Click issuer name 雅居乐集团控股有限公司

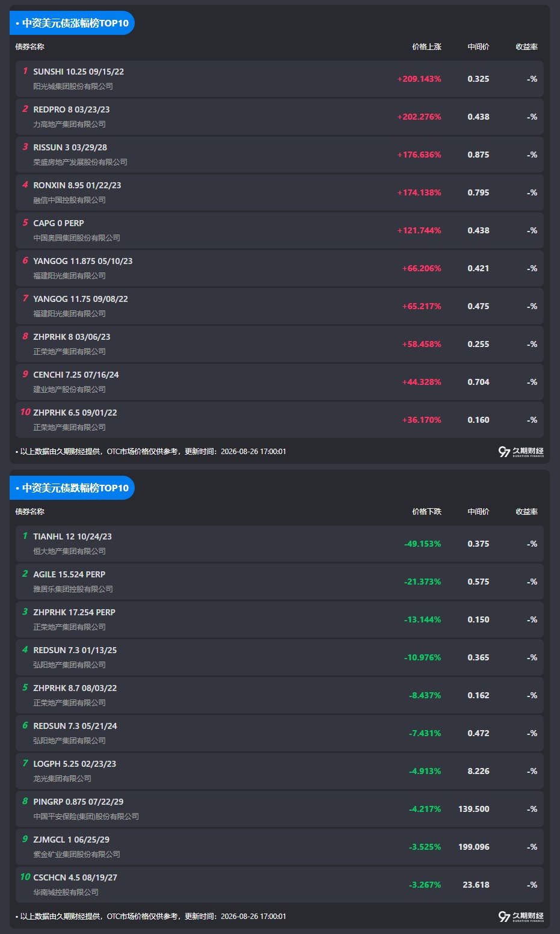73,589
